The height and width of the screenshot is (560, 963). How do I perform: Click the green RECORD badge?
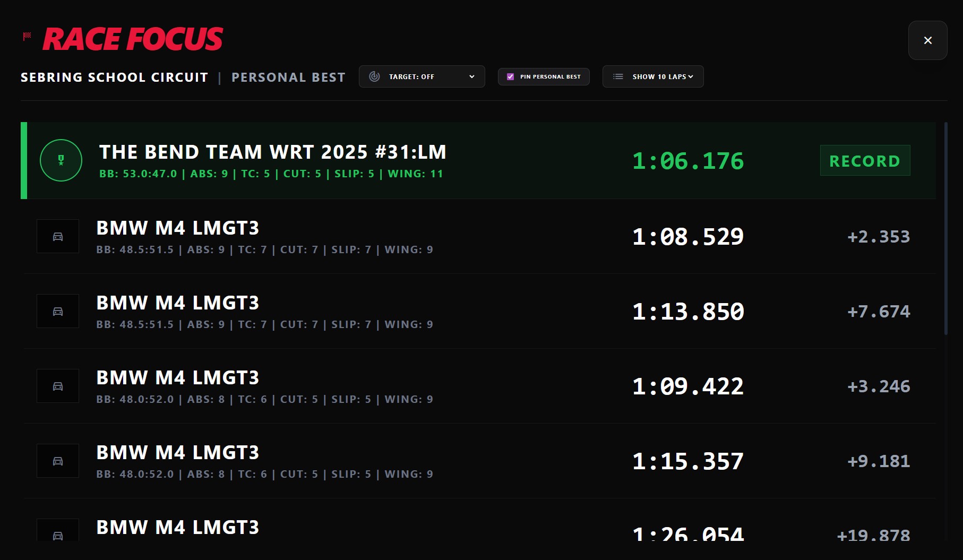point(865,160)
